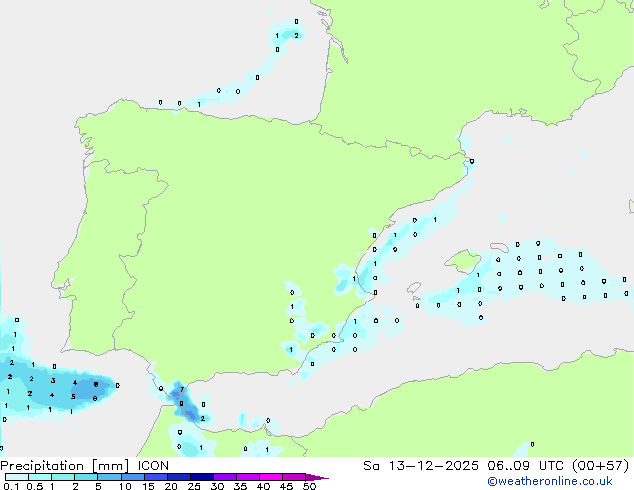The height and width of the screenshot is (490, 634).
Task: Pick the legend swatch between 5 and 10
Action: (109, 477)
